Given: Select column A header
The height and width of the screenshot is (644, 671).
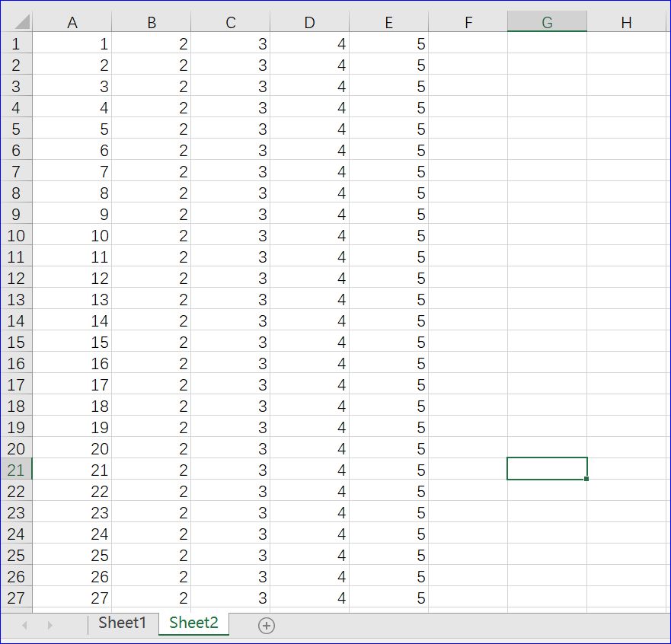Looking at the screenshot, I should 72,22.
